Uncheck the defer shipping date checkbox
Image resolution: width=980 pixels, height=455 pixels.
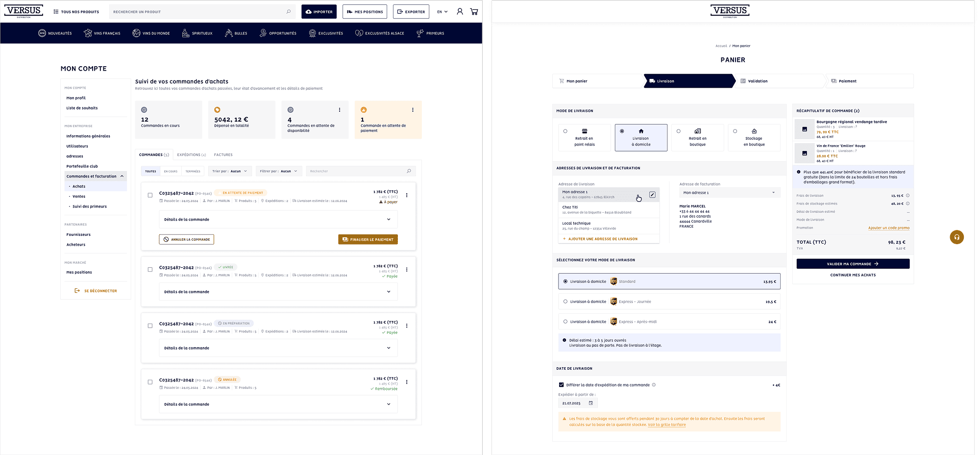pyautogui.click(x=561, y=385)
